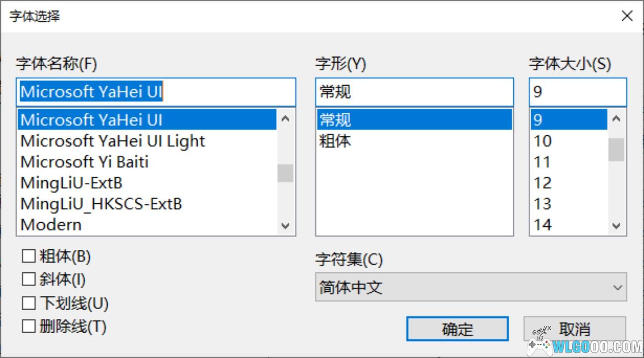
Task: Check the 下划线(U) underline option
Action: pos(29,303)
